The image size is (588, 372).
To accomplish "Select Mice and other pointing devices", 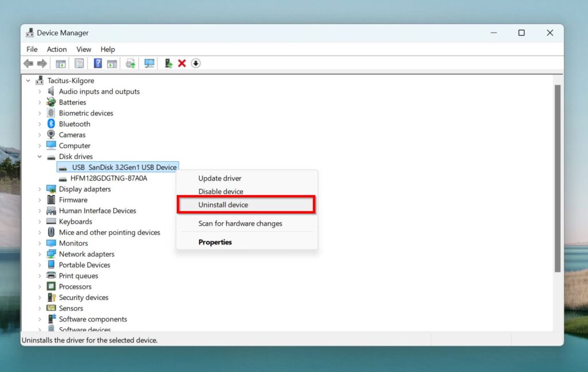I will pos(109,232).
